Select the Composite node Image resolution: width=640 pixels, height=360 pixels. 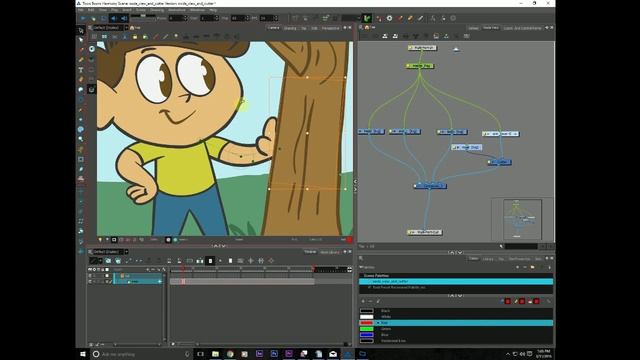tap(430, 186)
